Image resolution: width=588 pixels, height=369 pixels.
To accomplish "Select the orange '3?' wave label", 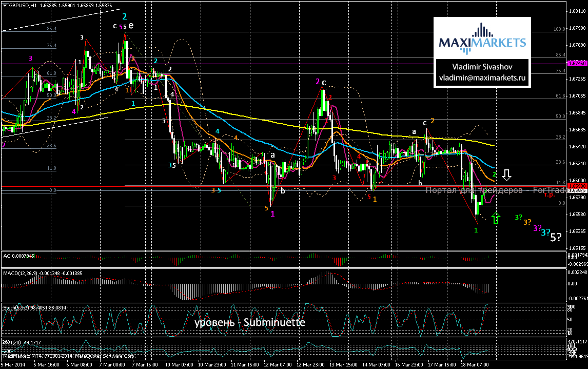I will point(527,222).
